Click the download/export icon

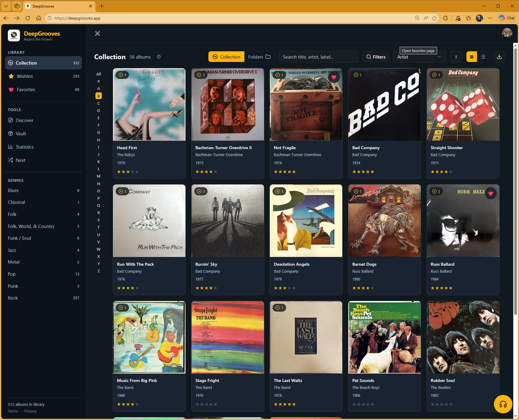pos(499,57)
